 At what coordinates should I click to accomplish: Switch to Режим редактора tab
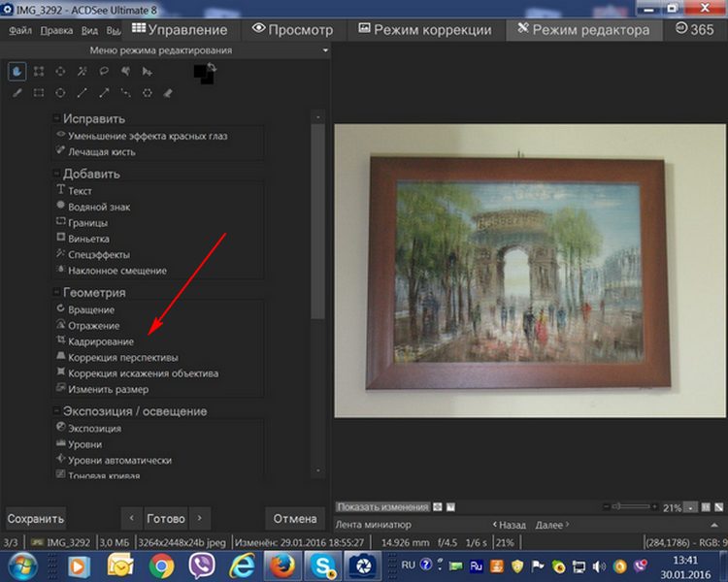pos(583,30)
